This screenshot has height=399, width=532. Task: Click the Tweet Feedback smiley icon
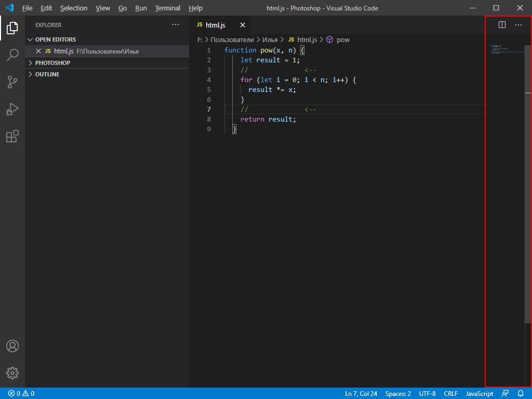tap(505, 393)
